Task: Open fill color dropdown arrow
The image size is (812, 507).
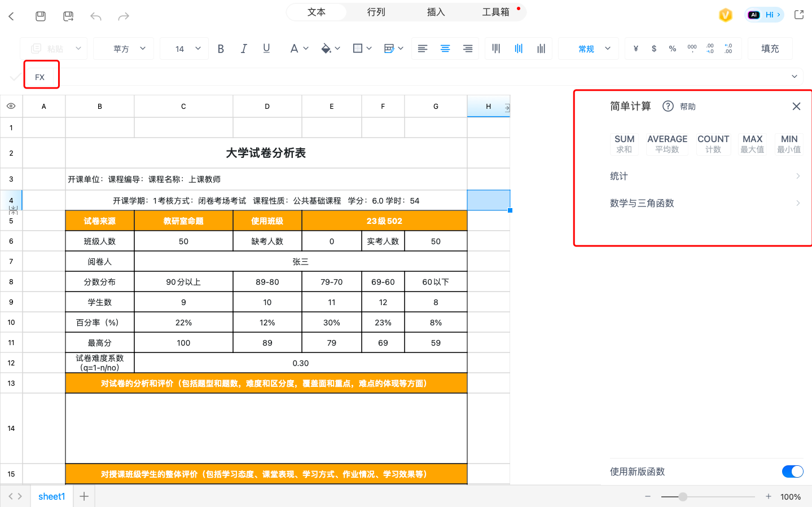Action: (337, 49)
